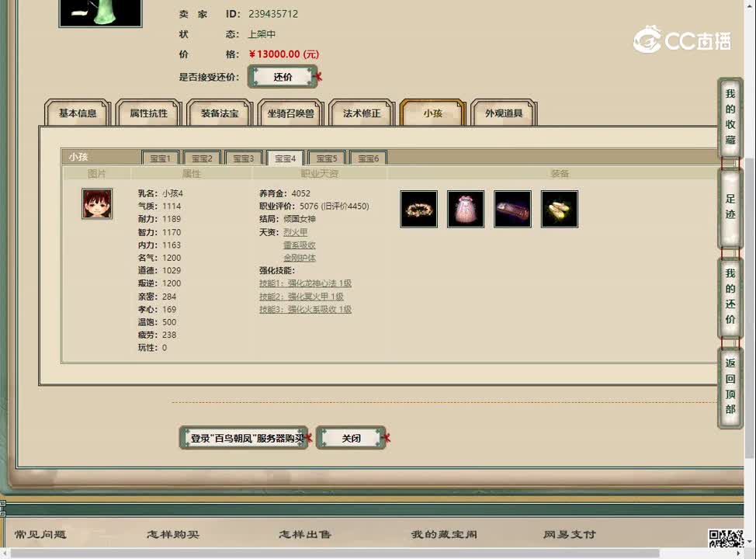This screenshot has width=756, height=559.
Task: Click 温饱 value 500
Action: point(169,322)
